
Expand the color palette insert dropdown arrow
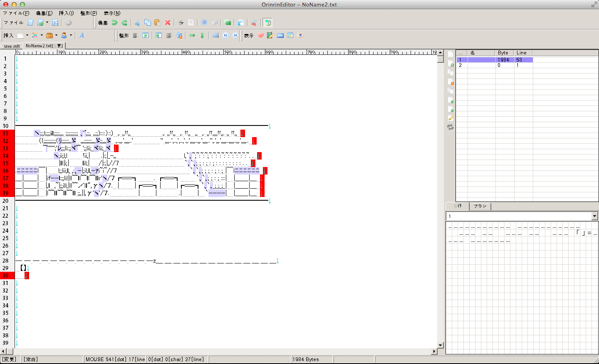[x=42, y=35]
